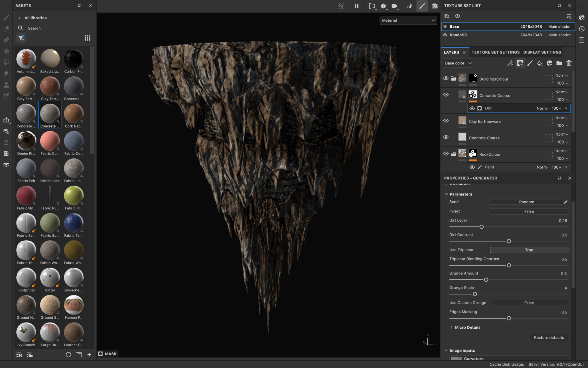Pause the engine with the pause icon

(357, 6)
